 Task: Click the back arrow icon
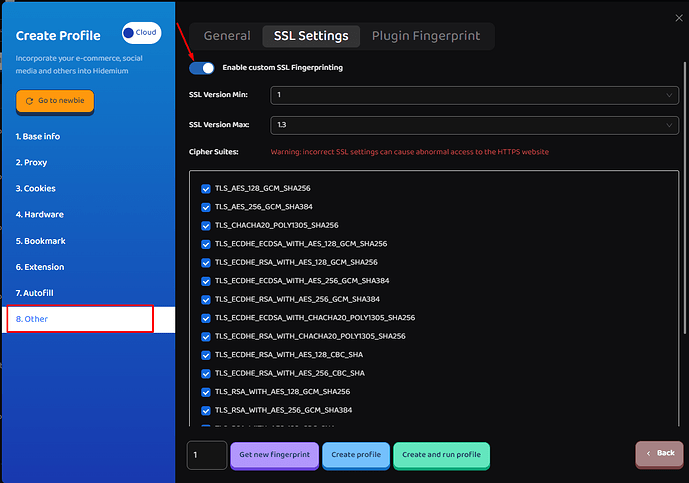coord(649,453)
